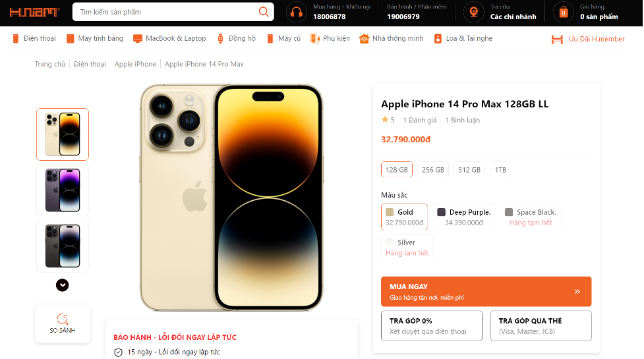
Task: Go to MacBook & Laptop menu
Action: point(169,39)
